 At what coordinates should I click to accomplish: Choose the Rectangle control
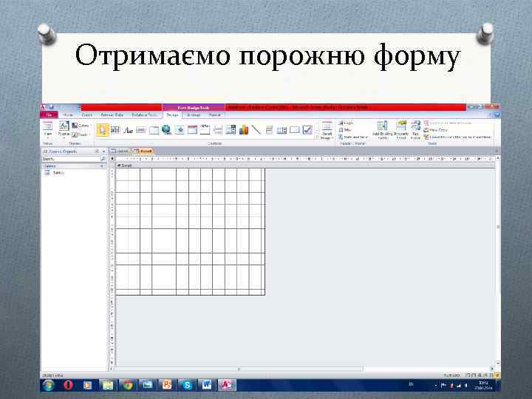[x=295, y=130]
